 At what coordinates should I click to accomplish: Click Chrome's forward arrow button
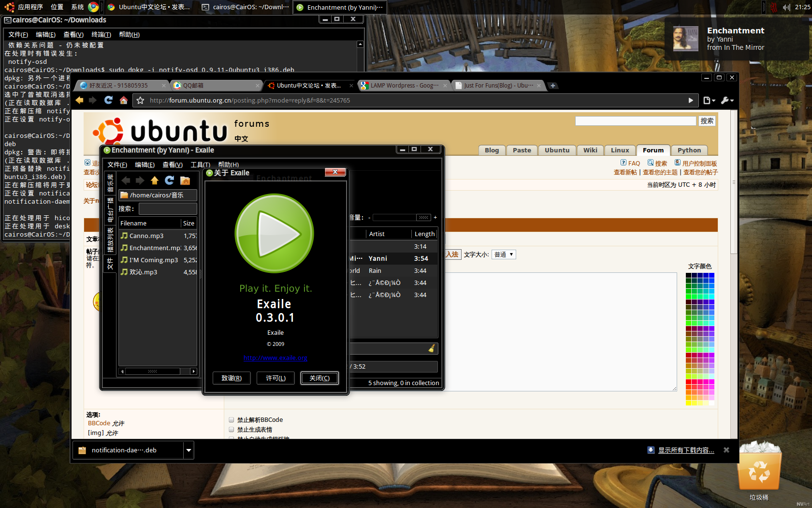(x=93, y=100)
